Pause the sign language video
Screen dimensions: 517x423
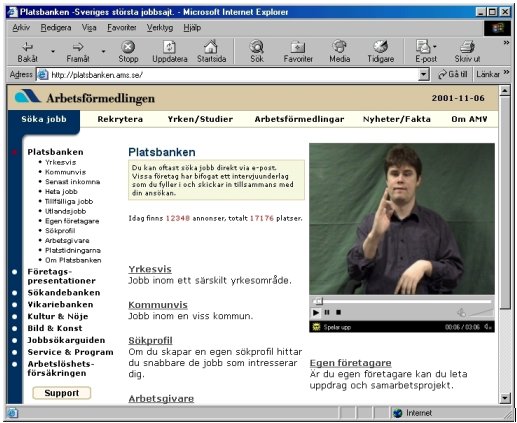[x=327, y=312]
